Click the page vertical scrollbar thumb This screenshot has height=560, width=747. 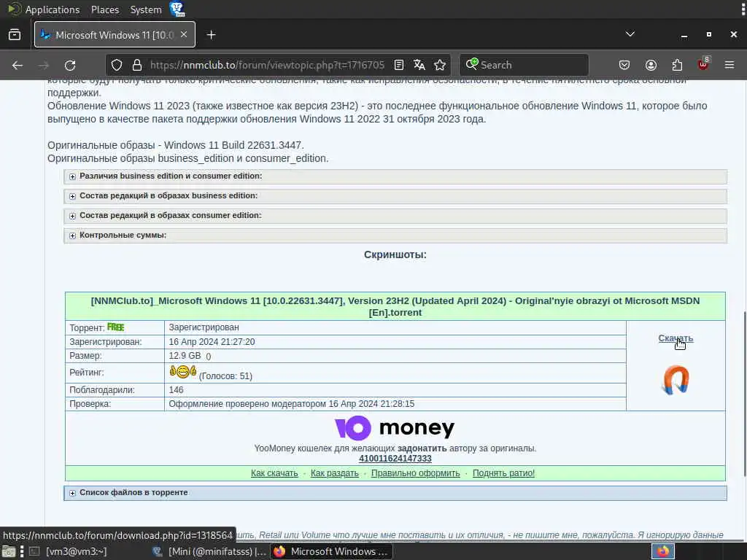[x=744, y=393]
